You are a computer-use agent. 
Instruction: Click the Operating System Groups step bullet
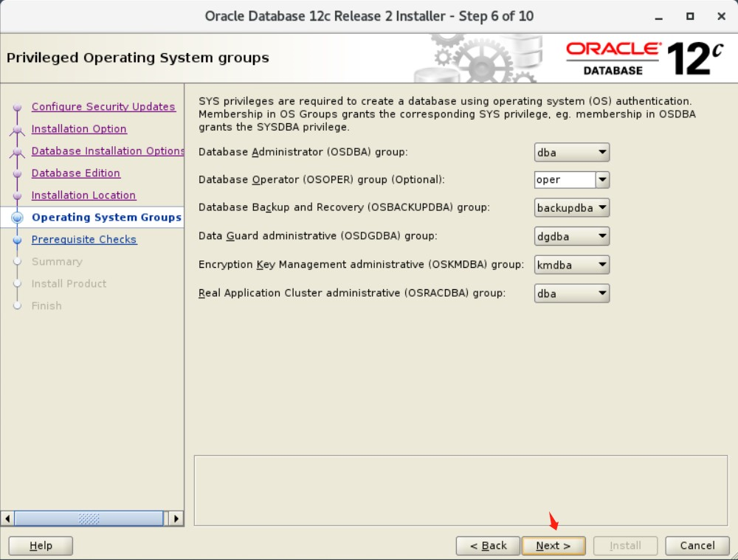point(18,218)
